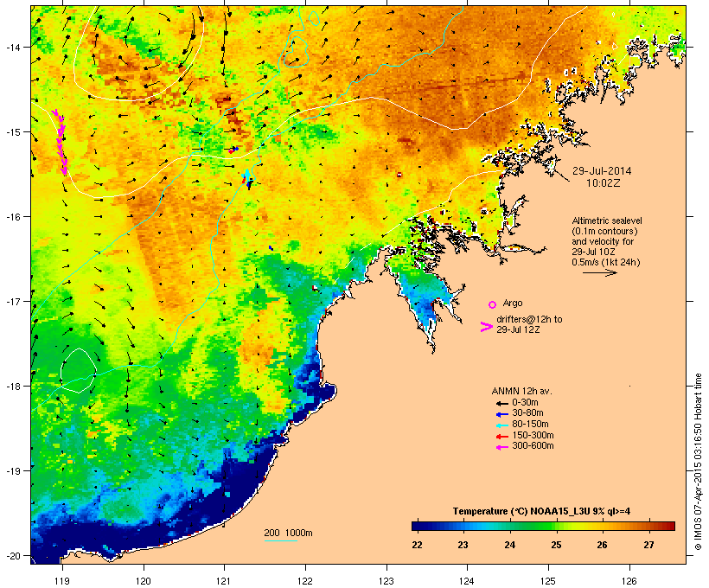
Task: Click the 'drifters@12h to' legend text
Action: (x=529, y=319)
